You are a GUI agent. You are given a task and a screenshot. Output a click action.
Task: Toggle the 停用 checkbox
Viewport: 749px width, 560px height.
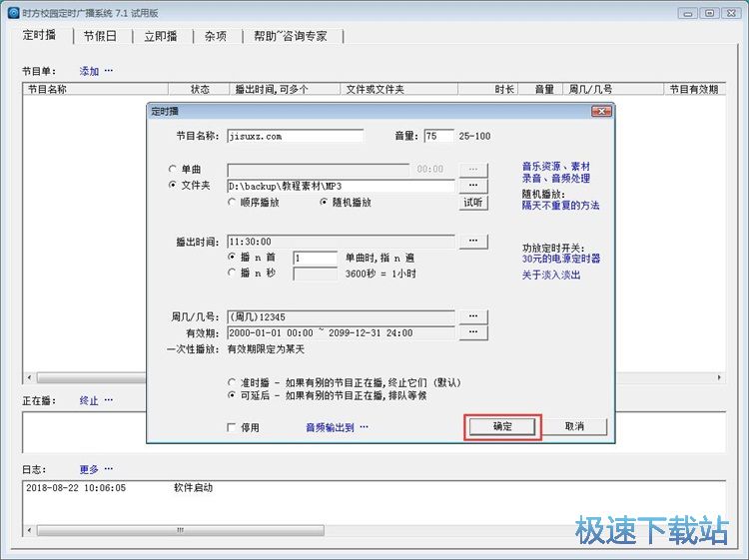(232, 427)
